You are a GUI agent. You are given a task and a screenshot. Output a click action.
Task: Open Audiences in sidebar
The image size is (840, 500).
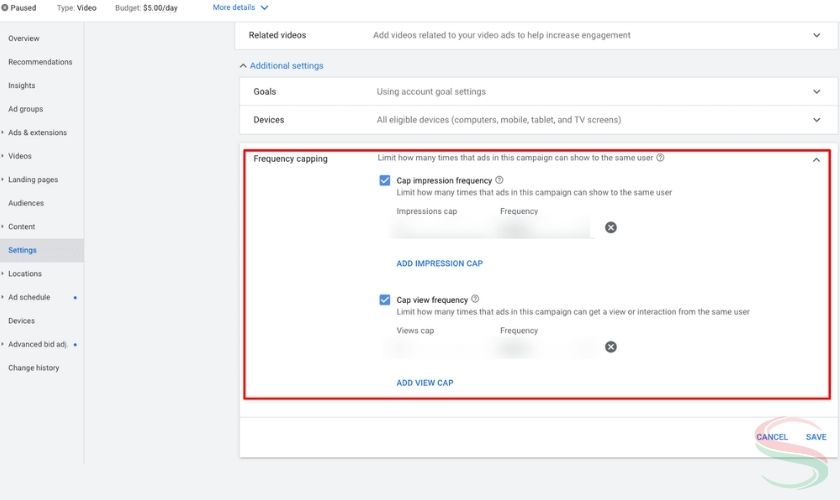(26, 203)
